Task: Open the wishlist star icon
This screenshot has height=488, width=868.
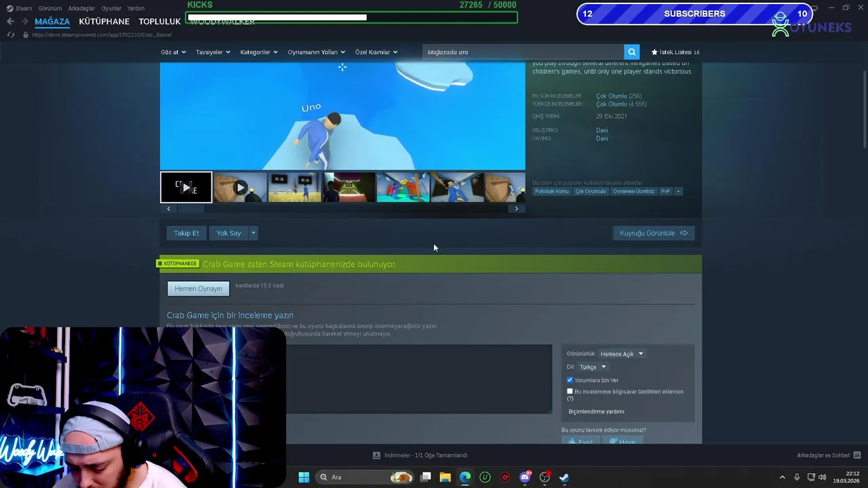Action: 654,52
